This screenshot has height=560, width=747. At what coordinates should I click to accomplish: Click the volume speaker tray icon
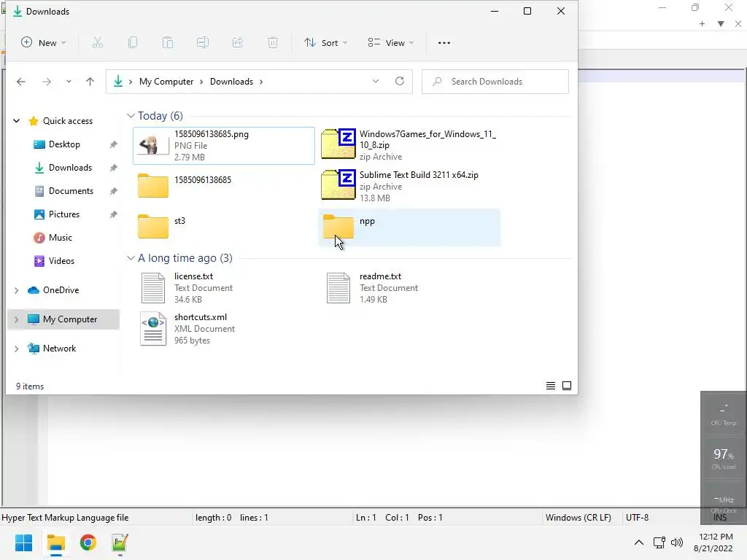(676, 542)
